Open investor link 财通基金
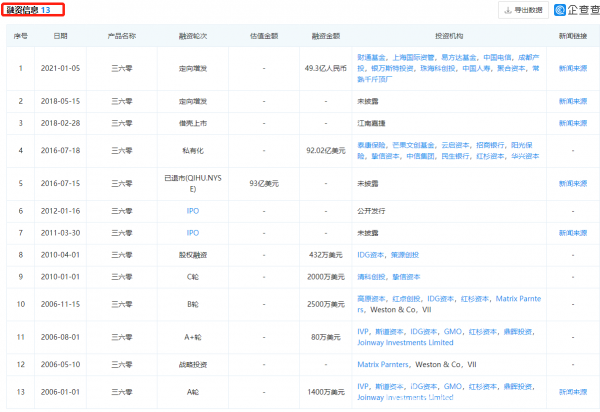This screenshot has height=412, width=600. [x=371, y=57]
